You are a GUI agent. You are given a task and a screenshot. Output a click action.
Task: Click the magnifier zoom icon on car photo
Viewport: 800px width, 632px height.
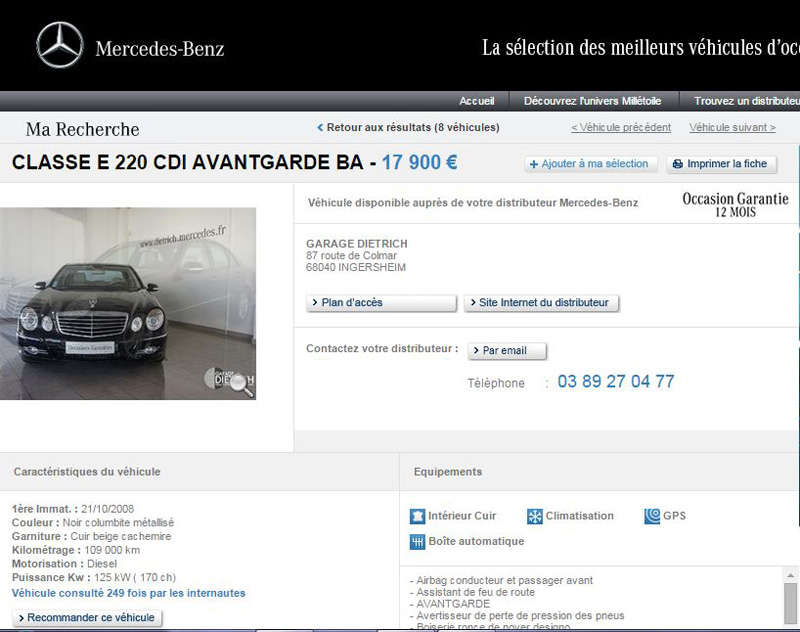[242, 385]
